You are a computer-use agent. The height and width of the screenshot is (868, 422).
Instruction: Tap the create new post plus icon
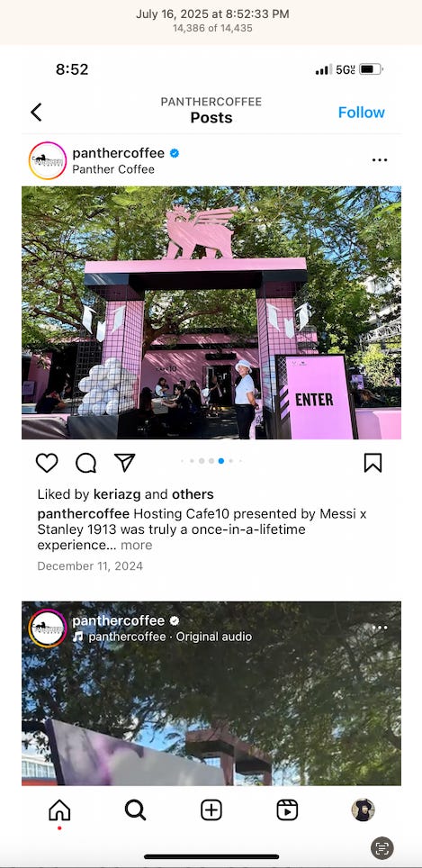[211, 809]
